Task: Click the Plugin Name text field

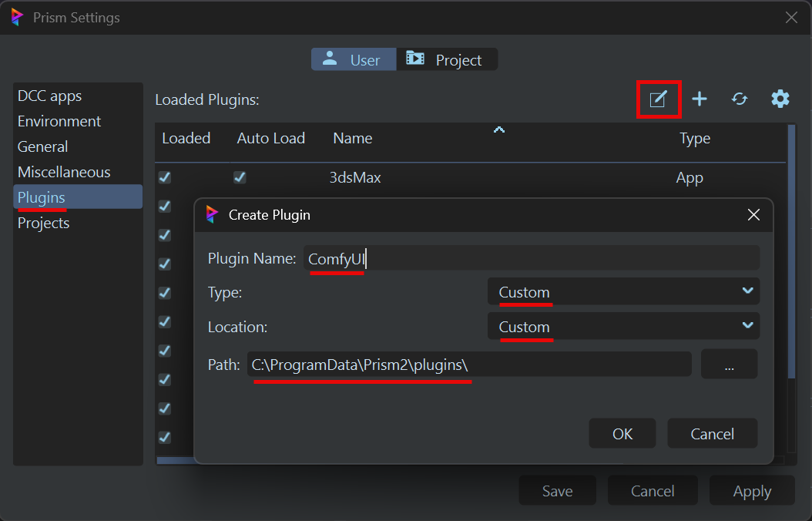Action: coord(532,258)
